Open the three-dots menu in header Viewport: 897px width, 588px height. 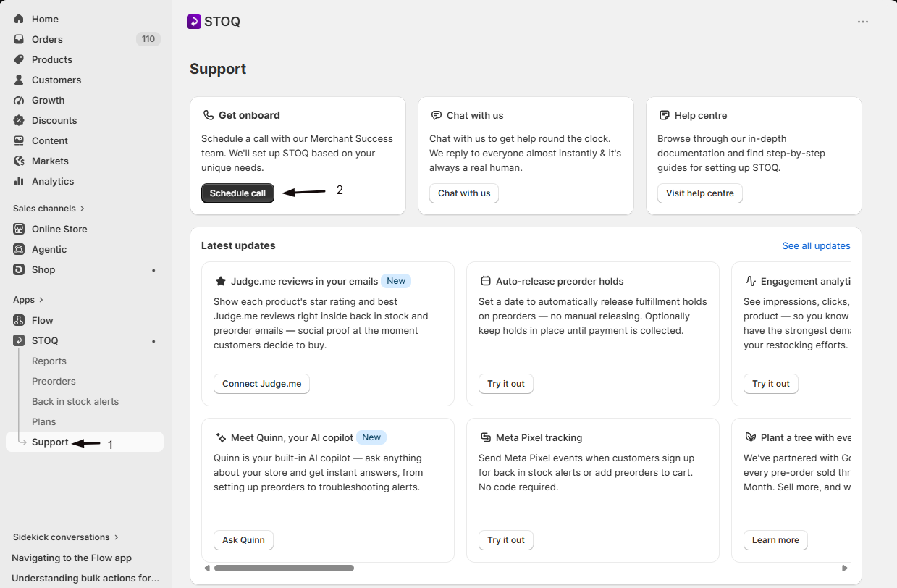pos(863,22)
